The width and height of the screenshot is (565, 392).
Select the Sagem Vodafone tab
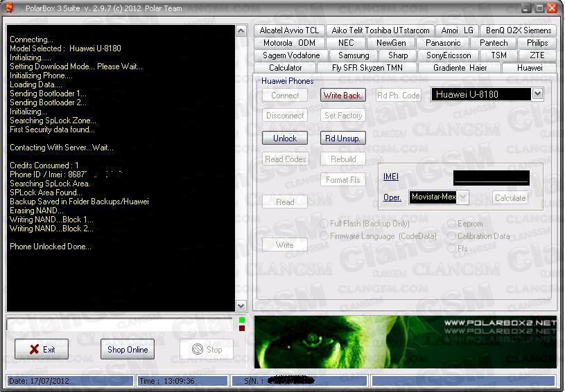[291, 55]
